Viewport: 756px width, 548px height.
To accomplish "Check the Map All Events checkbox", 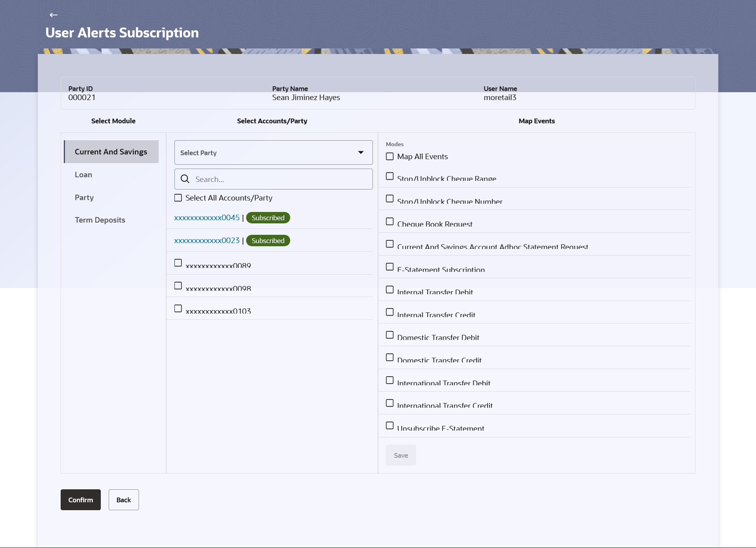I will [x=390, y=156].
